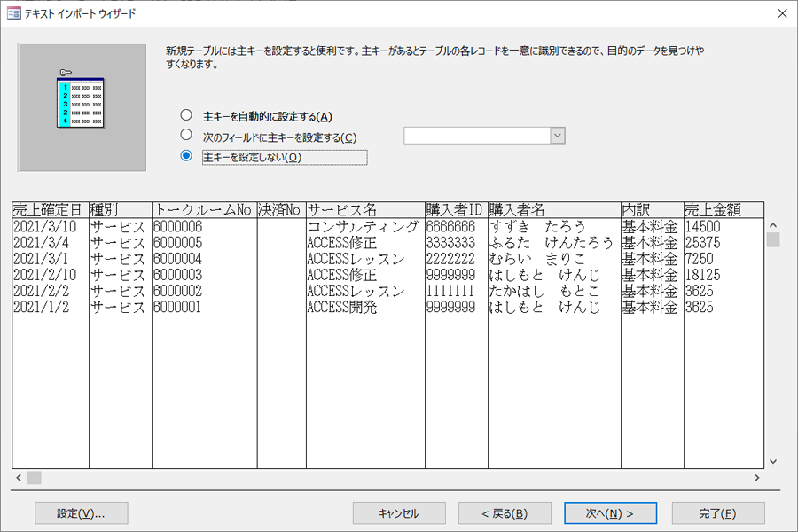The image size is (798, 532).
Task: Click the vertical scrollbar down arrow
Action: [x=772, y=461]
